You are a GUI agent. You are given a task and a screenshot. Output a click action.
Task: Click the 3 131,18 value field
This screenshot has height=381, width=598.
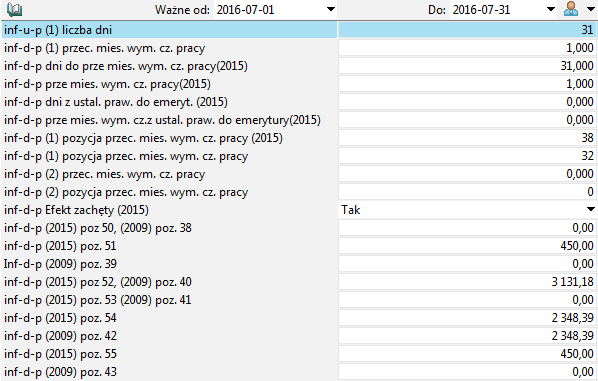click(x=467, y=282)
